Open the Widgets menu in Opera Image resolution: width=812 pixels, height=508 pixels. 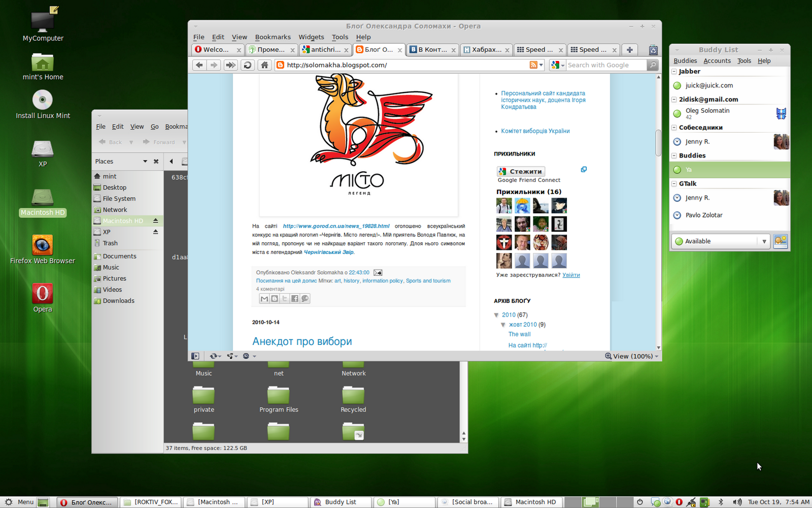tap(311, 37)
